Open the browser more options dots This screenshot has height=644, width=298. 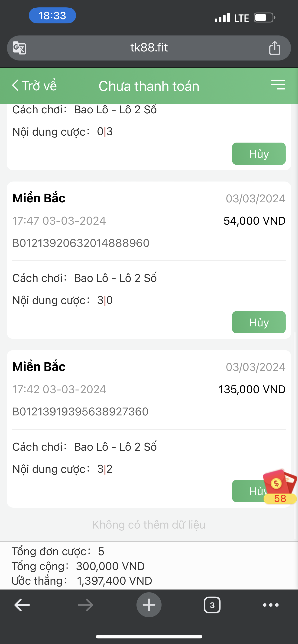coord(271,605)
